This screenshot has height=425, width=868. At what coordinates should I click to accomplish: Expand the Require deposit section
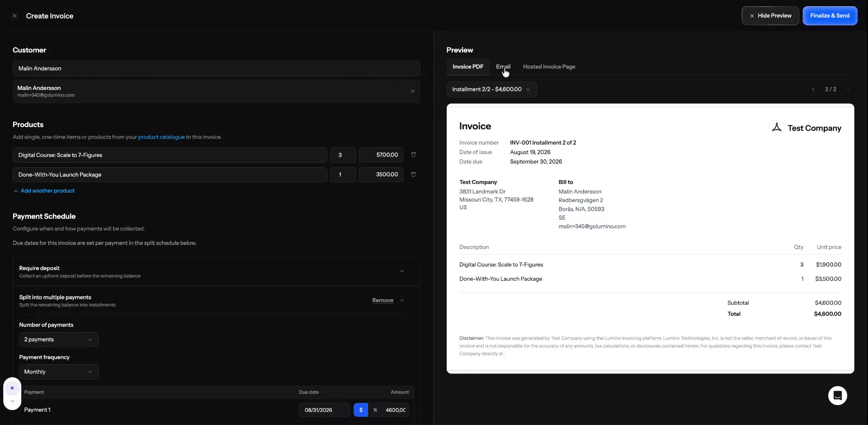(x=401, y=271)
